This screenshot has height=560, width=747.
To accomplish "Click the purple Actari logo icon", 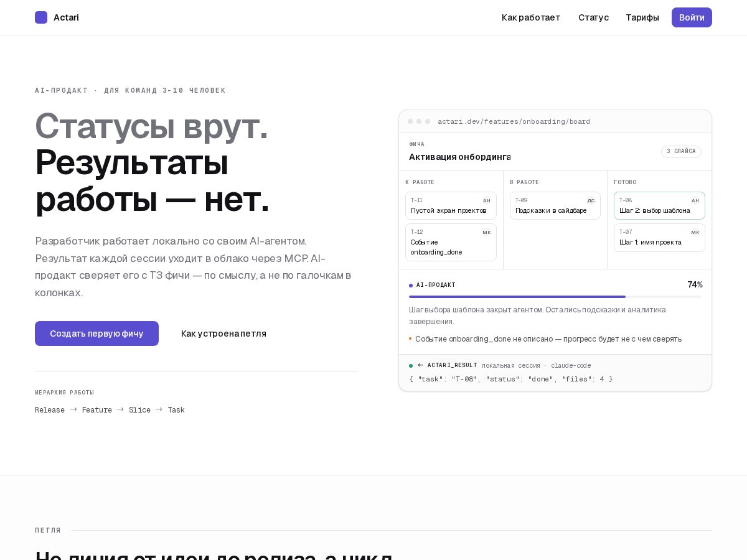I will pyautogui.click(x=41, y=17).
